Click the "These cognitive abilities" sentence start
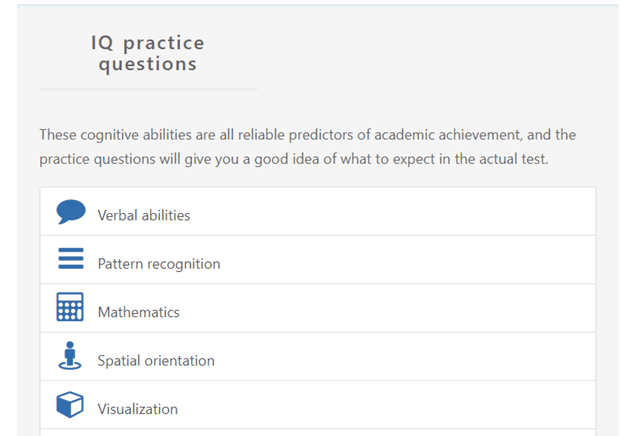Viewport: 641px width, 436px height. tap(115, 135)
